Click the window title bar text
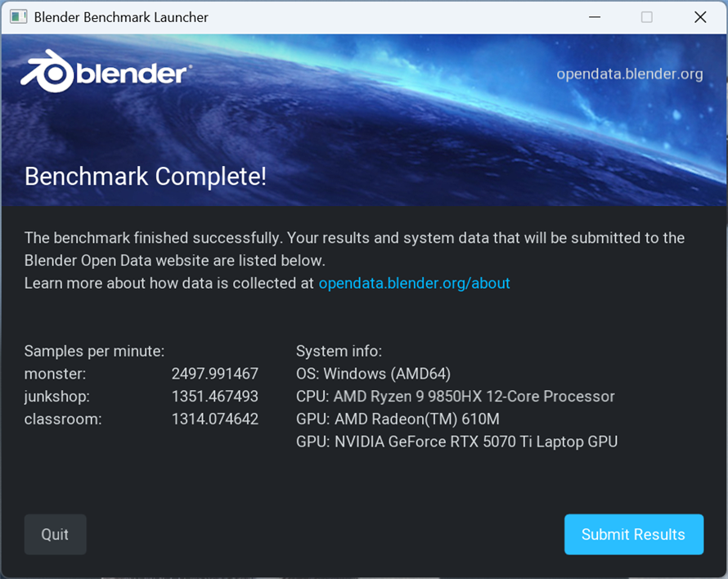 (x=121, y=17)
